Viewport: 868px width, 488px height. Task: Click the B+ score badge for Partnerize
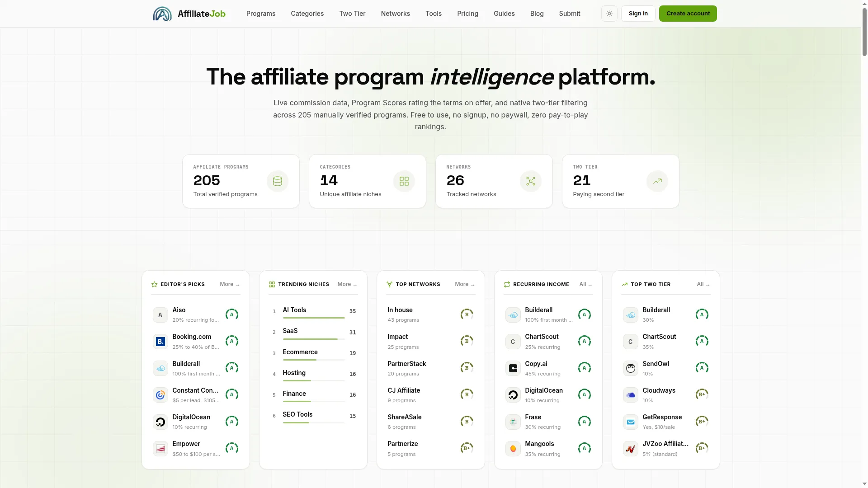467,448
